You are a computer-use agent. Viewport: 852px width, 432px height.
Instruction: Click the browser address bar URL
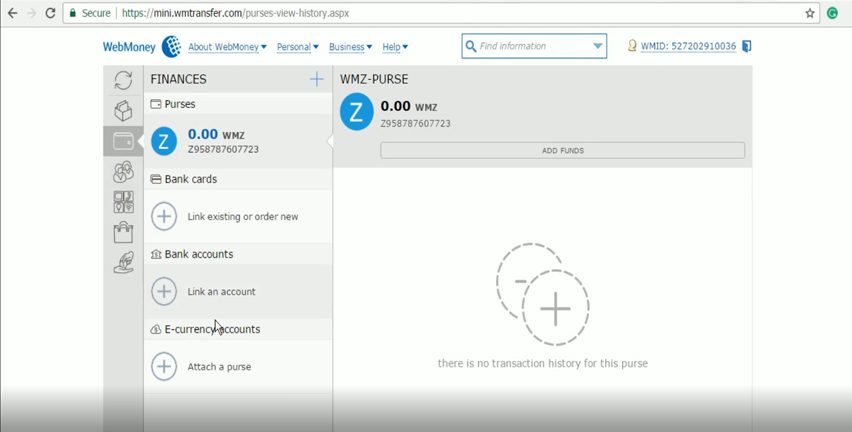[x=235, y=13]
